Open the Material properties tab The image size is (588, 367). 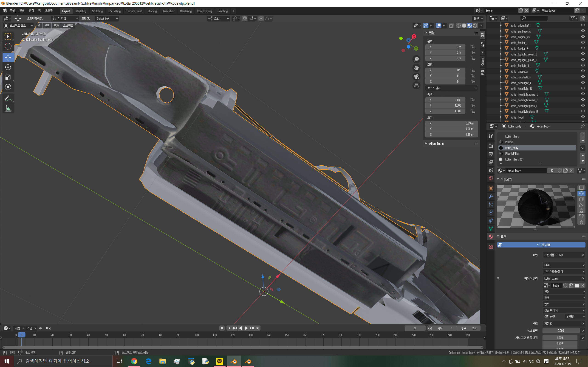(x=491, y=237)
